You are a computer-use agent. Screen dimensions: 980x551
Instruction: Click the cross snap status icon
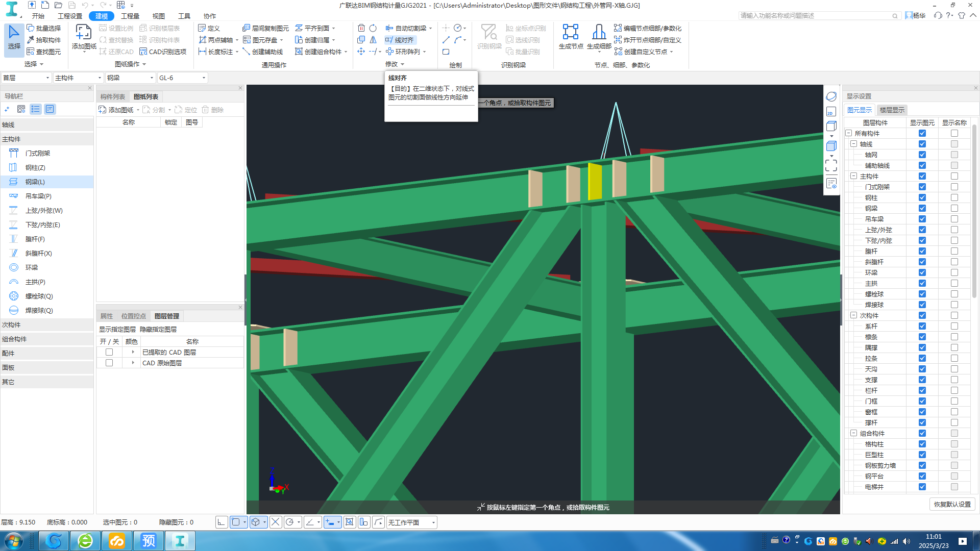(276, 522)
